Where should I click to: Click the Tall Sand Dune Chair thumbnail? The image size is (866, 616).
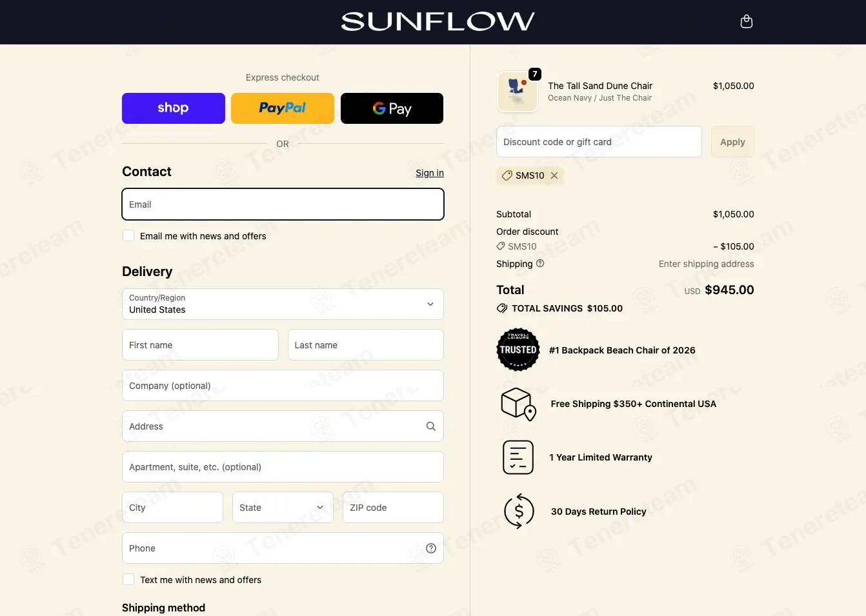pyautogui.click(x=518, y=92)
